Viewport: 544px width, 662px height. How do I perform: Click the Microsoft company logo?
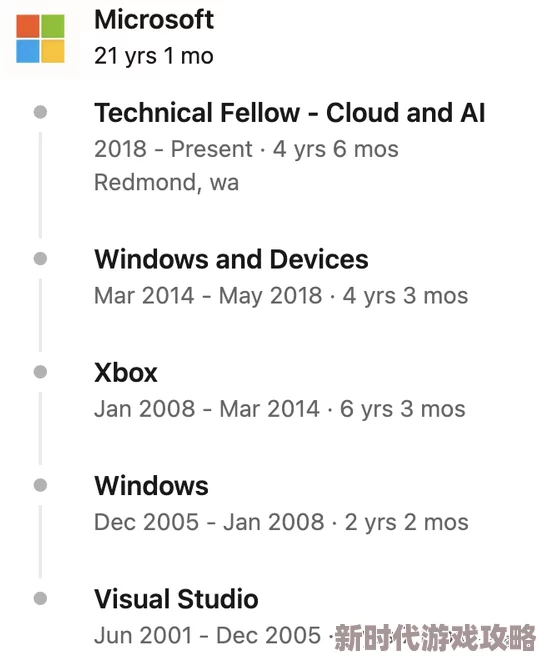[x=40, y=38]
